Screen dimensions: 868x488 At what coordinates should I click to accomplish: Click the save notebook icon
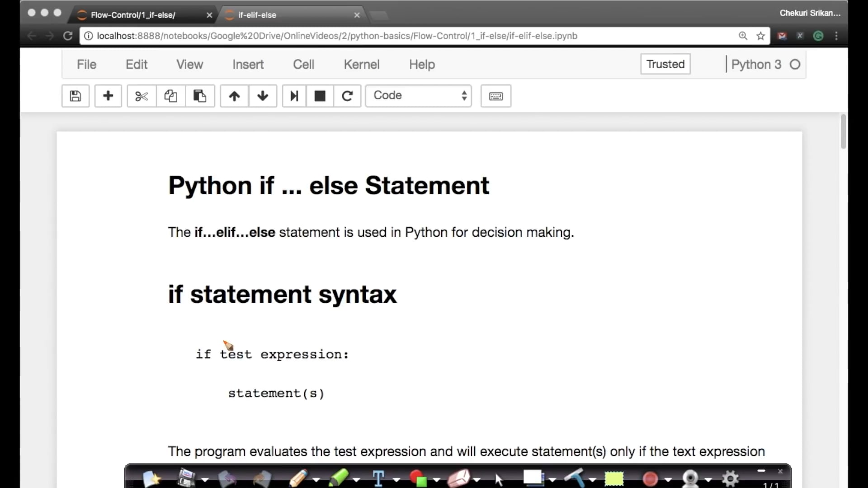pos(75,96)
